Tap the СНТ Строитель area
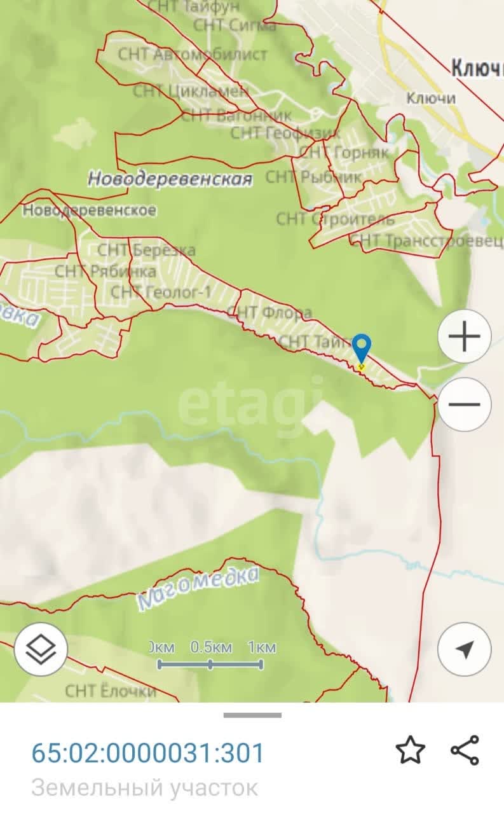Image resolution: width=504 pixels, height=814 pixels. pos(335,219)
